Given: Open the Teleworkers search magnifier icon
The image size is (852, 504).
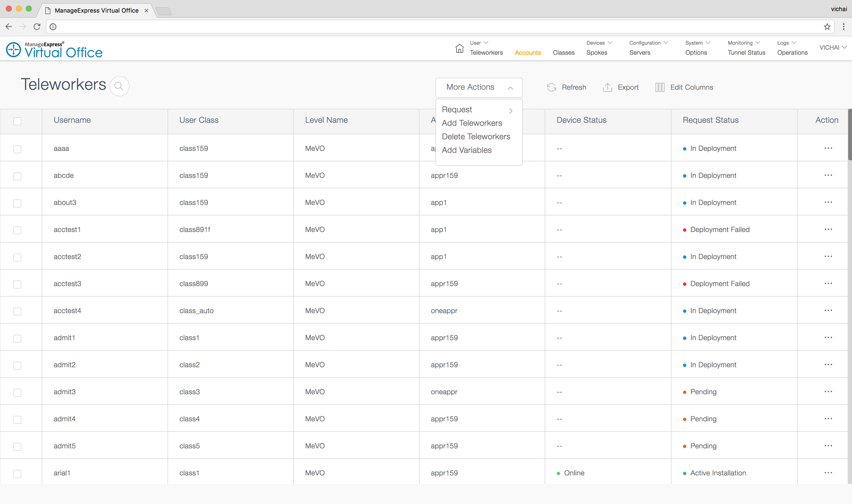Looking at the screenshot, I should 119,86.
